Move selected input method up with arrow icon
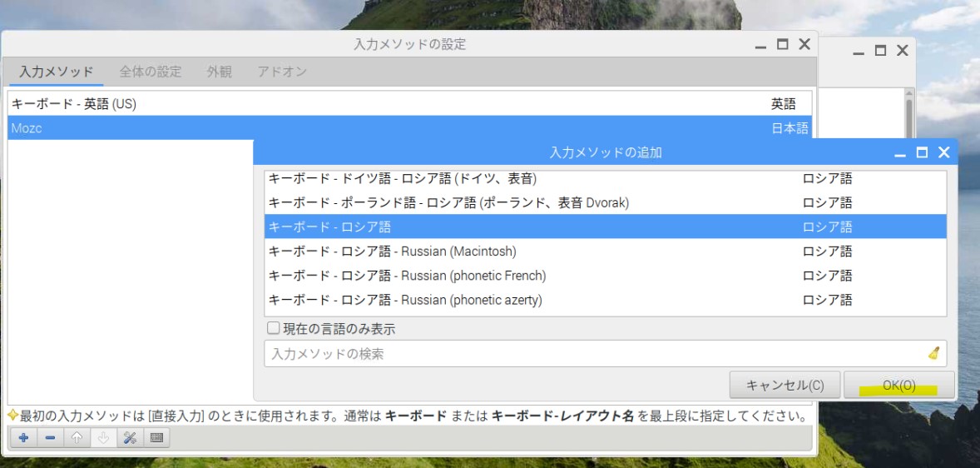The height and width of the screenshot is (468, 980). click(77, 438)
